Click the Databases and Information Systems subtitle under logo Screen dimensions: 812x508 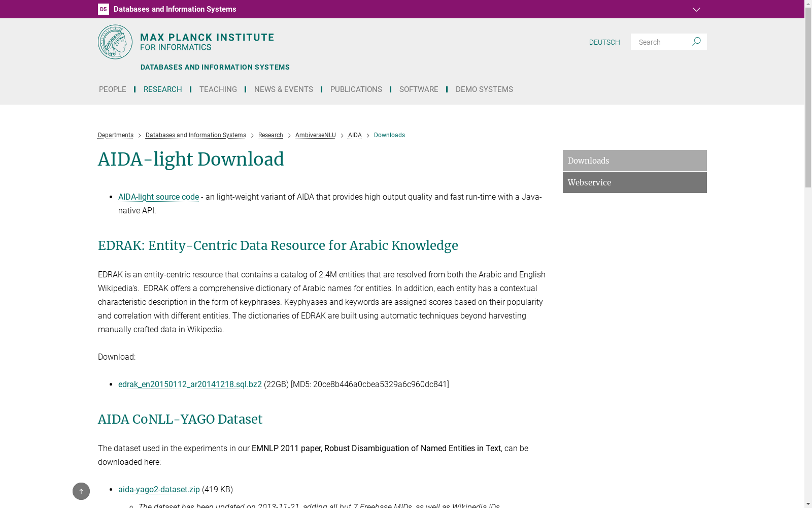[x=215, y=67]
